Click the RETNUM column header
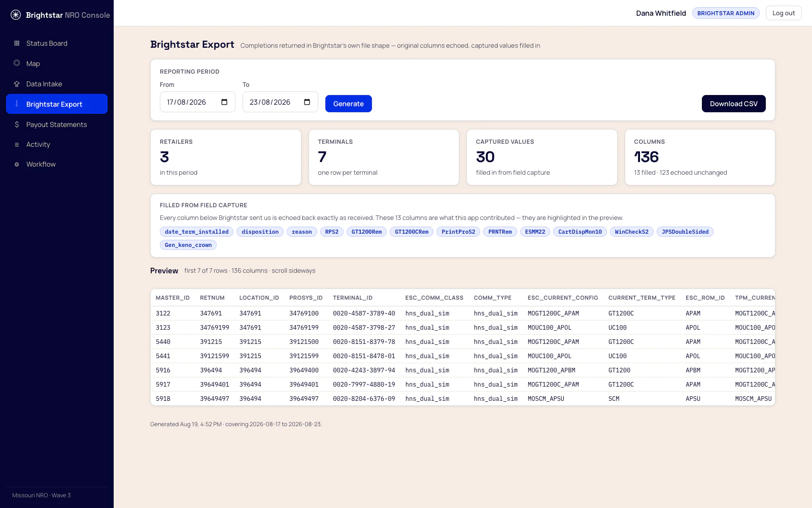Viewport: 812px width, 508px height. pyautogui.click(x=212, y=298)
